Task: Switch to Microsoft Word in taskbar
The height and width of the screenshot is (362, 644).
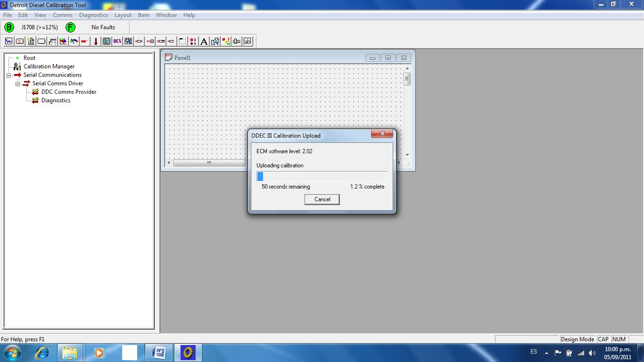Action: pyautogui.click(x=159, y=353)
